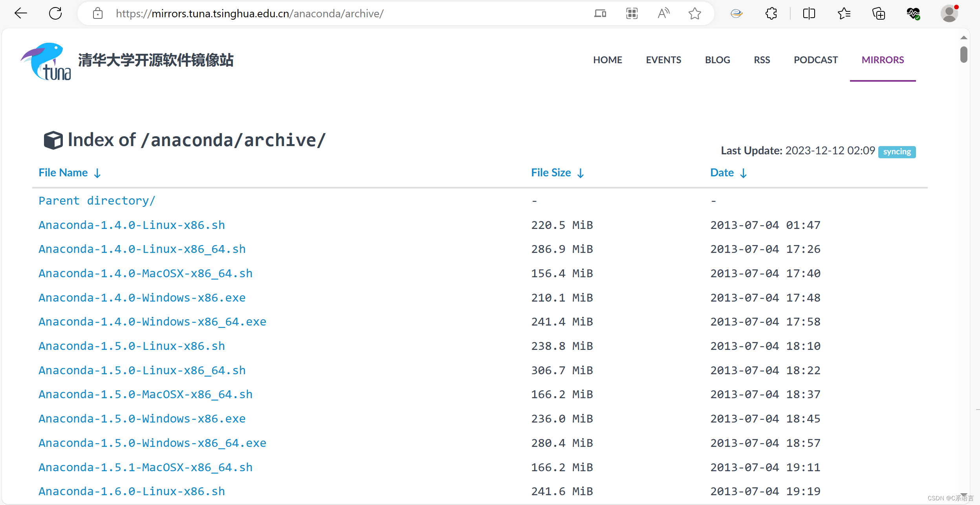Click the syncing status badge

pyautogui.click(x=897, y=152)
